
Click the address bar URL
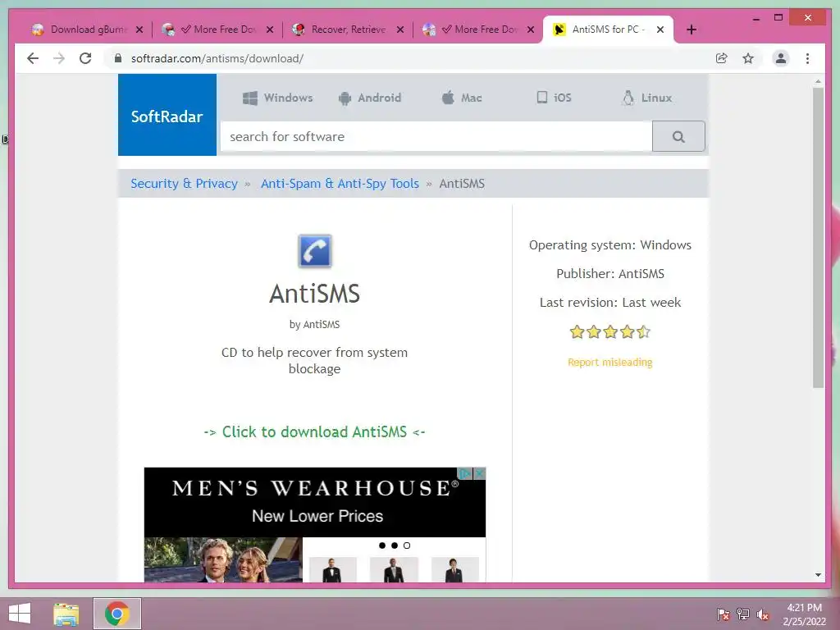pyautogui.click(x=217, y=58)
